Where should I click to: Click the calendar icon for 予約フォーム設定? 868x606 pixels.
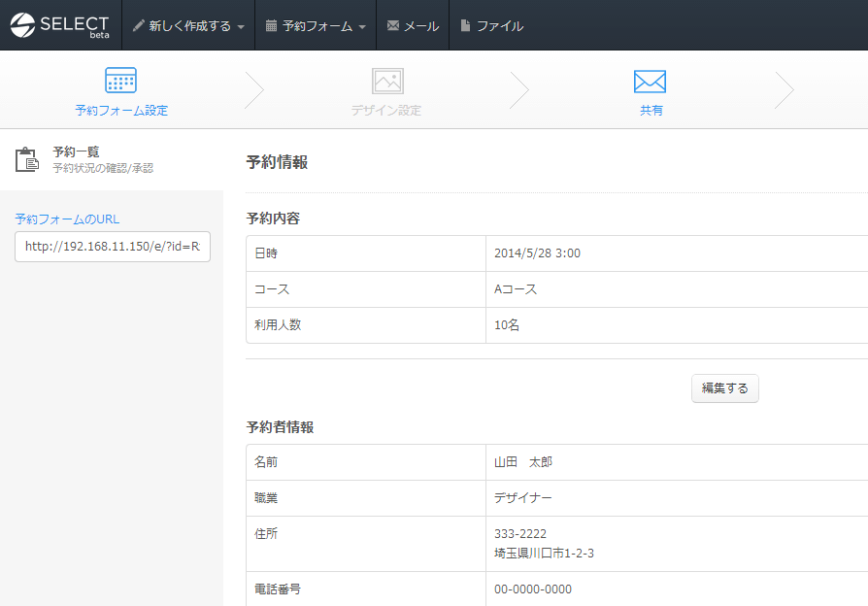120,81
